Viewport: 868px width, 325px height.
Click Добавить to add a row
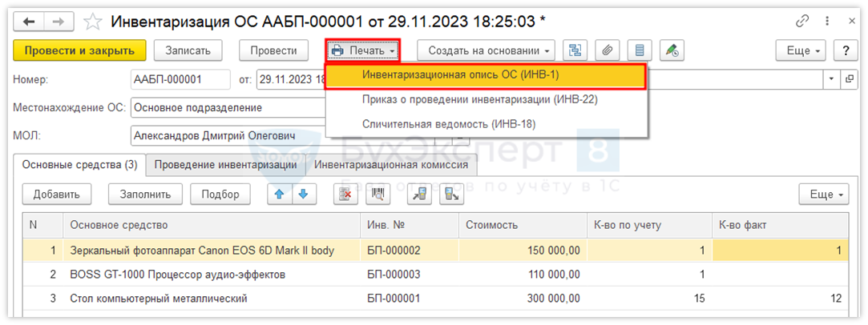click(56, 194)
